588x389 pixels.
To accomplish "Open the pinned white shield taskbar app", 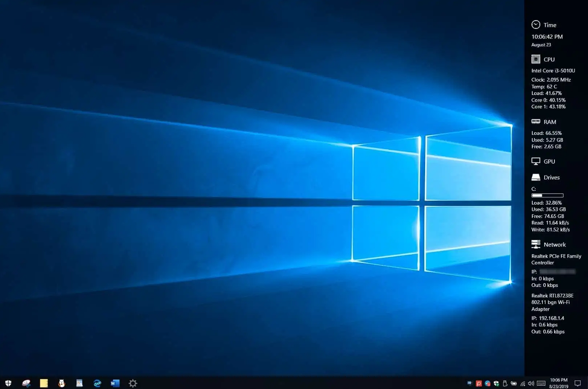I will [x=8, y=383].
